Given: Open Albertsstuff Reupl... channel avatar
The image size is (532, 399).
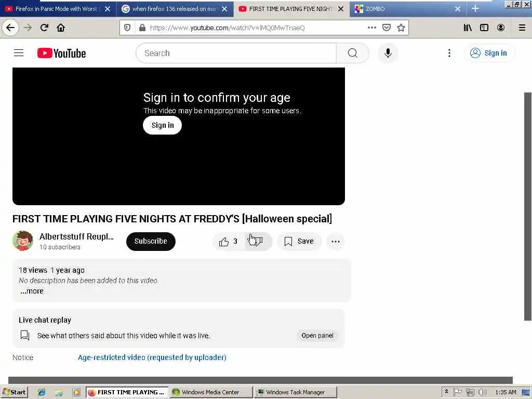Looking at the screenshot, I should [23, 241].
